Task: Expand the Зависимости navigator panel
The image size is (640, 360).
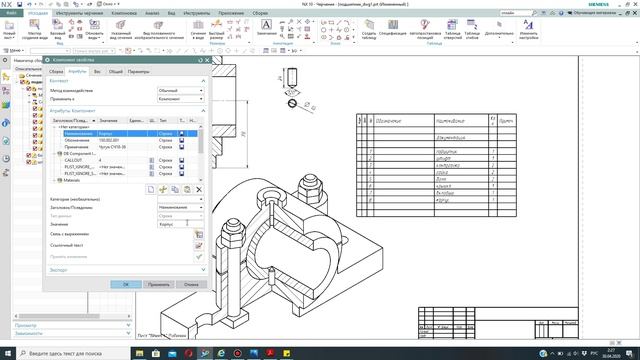Action: 129,333
